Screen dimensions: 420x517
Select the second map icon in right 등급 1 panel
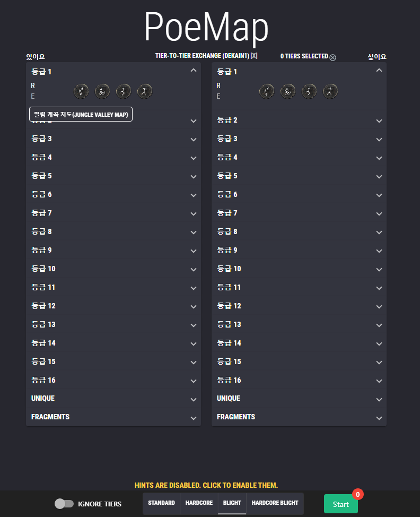288,91
